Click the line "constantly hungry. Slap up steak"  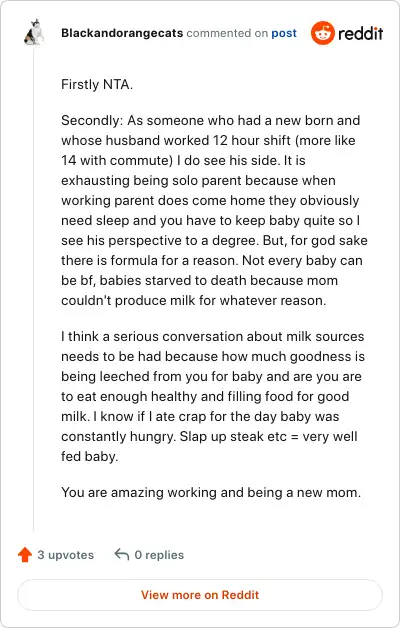coord(209,437)
